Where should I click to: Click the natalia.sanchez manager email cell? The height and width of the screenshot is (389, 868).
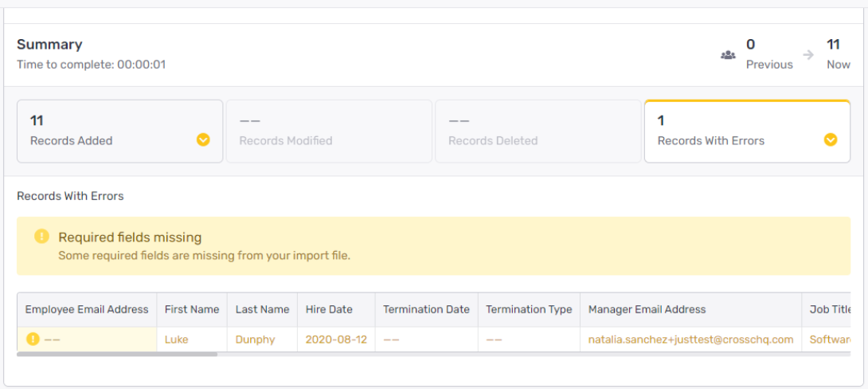pos(691,339)
